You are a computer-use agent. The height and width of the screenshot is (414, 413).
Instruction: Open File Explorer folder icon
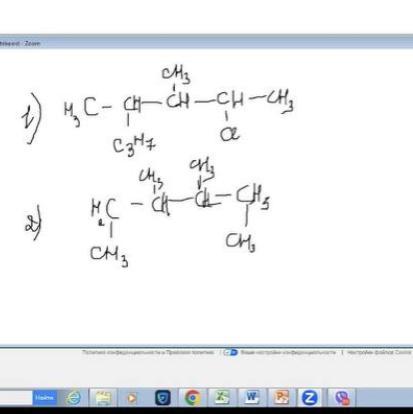[103, 398]
